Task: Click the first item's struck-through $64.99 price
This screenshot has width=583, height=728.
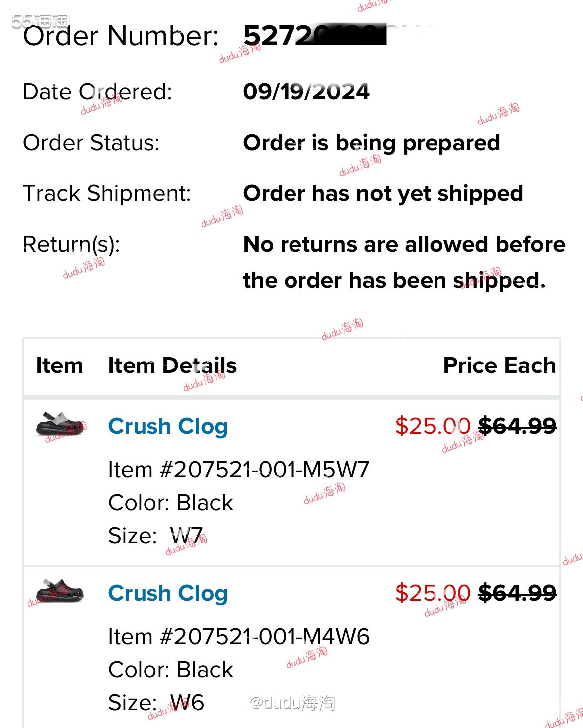Action: [x=517, y=426]
